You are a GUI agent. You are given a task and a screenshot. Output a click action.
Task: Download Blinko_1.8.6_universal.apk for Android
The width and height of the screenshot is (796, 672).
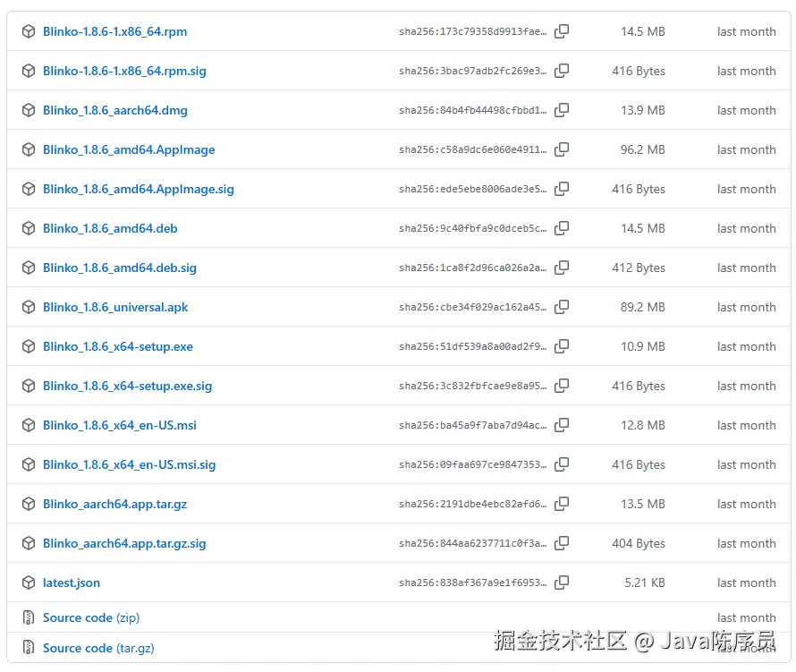click(115, 307)
